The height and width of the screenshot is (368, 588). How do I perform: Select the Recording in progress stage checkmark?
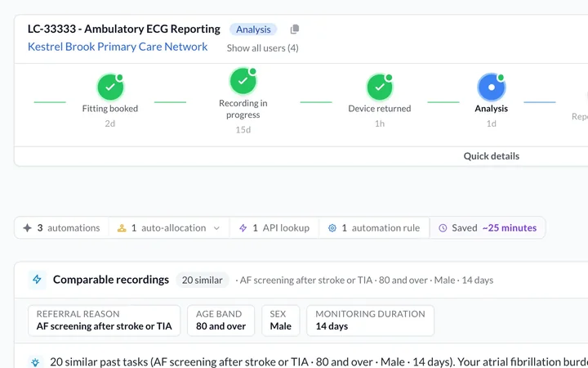point(243,81)
